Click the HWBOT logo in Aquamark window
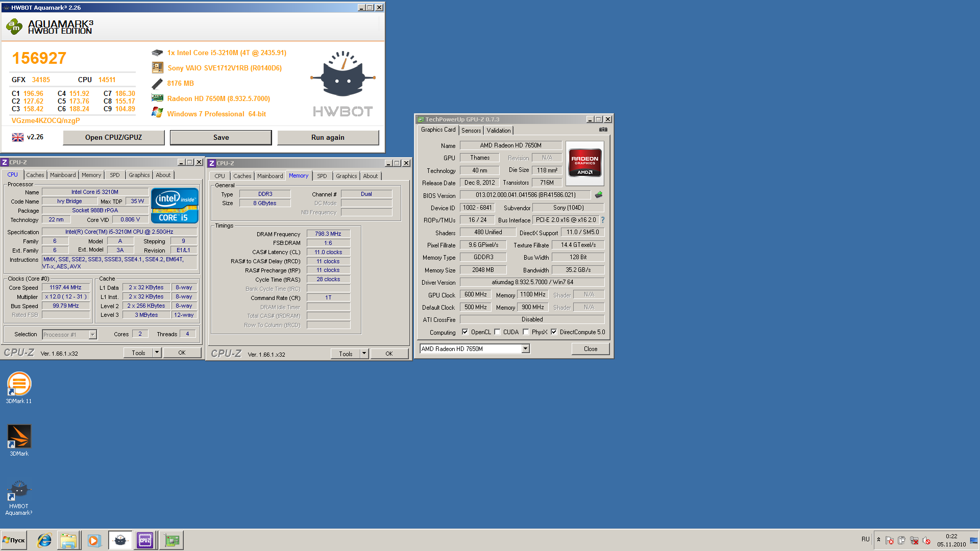 [x=343, y=85]
